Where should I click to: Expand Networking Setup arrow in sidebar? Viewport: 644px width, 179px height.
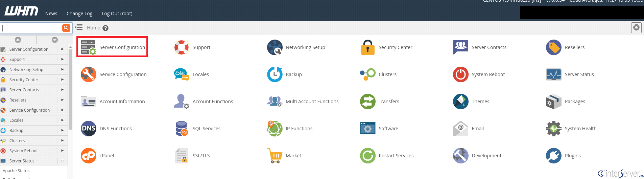[63, 69]
